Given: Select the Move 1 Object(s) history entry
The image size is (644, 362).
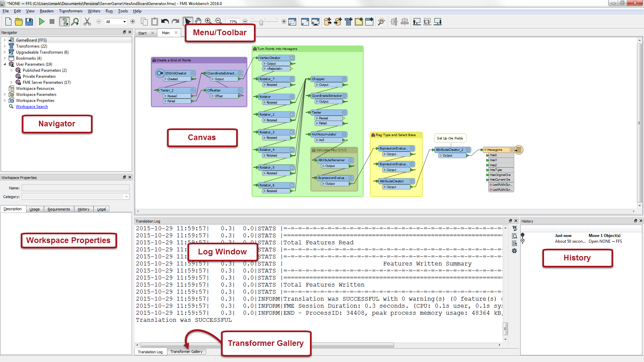Looking at the screenshot, I should (604, 236).
